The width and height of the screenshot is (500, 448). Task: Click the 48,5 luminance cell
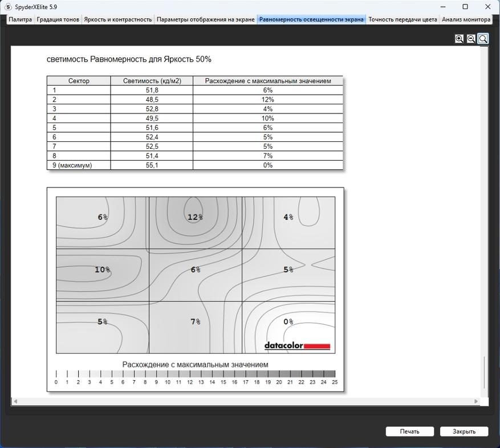pyautogui.click(x=152, y=100)
